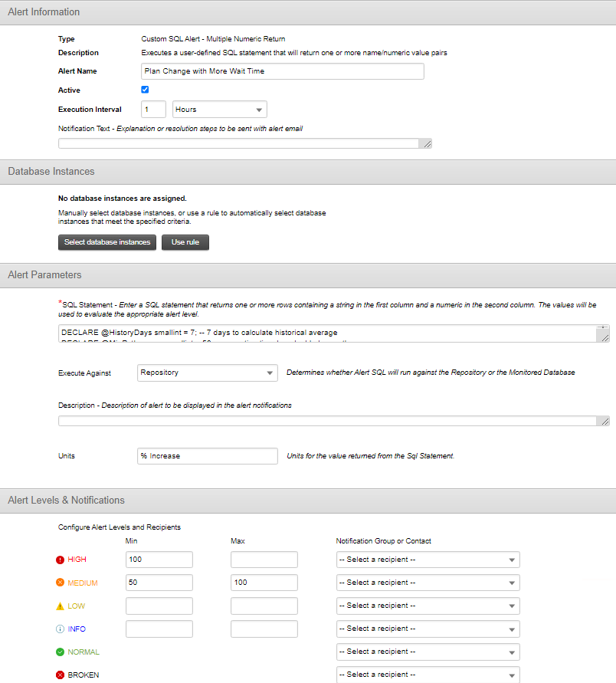The height and width of the screenshot is (683, 616).
Task: Click the red HIGH alert level icon
Action: coord(60,560)
